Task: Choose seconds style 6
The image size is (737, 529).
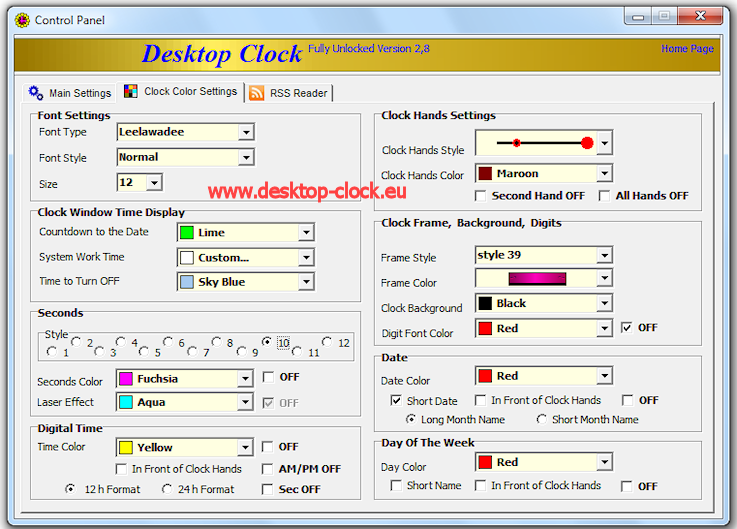Action: pyautogui.click(x=168, y=341)
